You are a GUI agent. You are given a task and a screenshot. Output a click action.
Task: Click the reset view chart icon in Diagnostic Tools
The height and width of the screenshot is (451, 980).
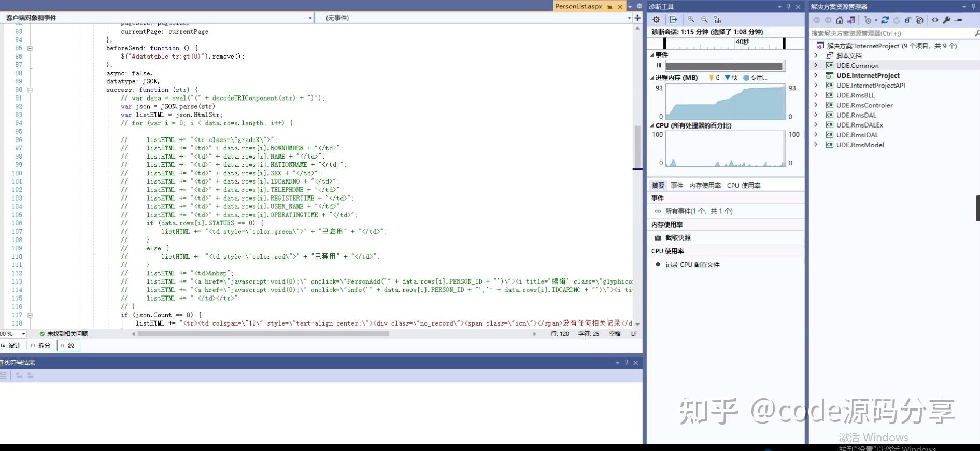[x=718, y=20]
